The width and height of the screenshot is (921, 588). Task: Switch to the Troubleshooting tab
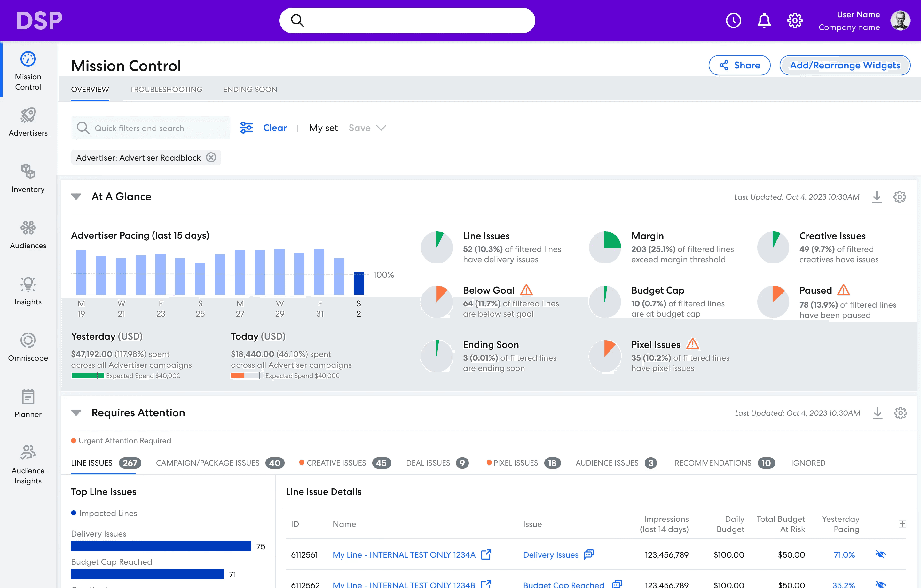click(x=166, y=90)
